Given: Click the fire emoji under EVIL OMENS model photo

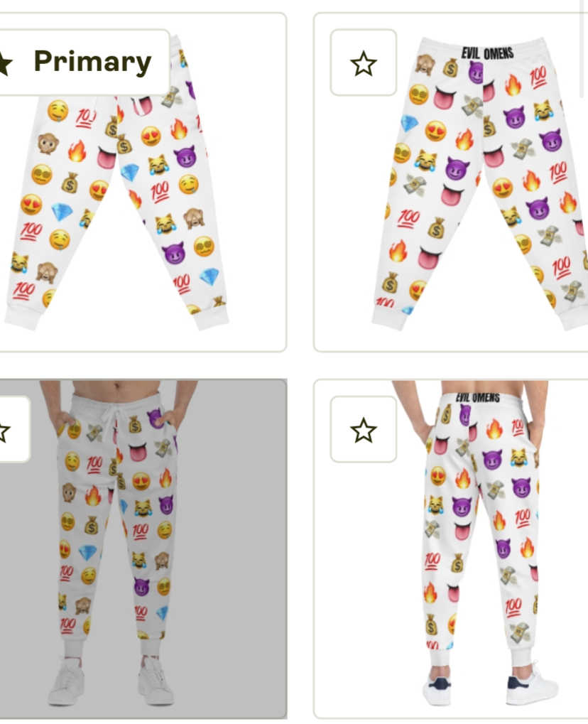Looking at the screenshot, I should (495, 429).
